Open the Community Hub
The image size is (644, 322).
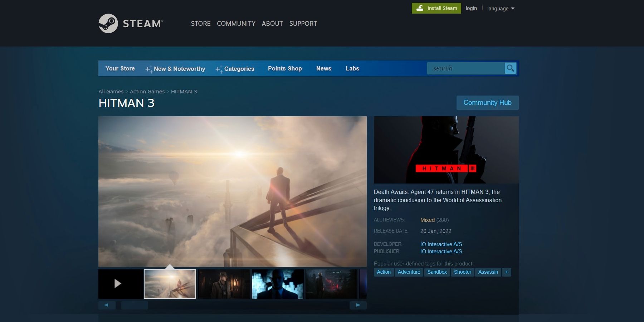pyautogui.click(x=487, y=103)
